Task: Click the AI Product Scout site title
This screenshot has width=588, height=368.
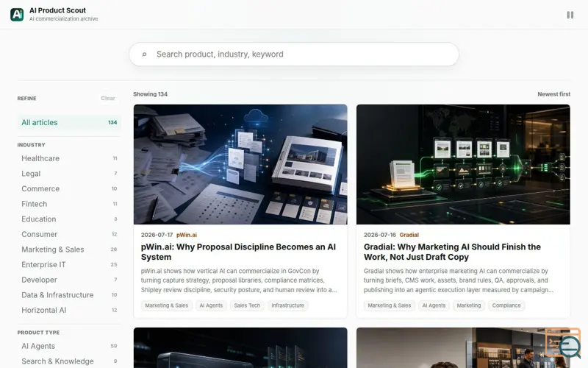Action: [x=58, y=10]
